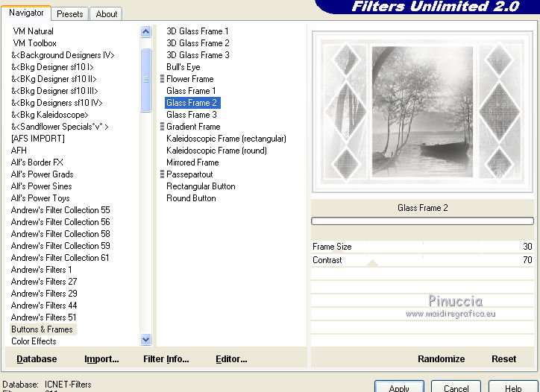Click the category list scroll down arrow
The height and width of the screenshot is (392, 540).
tap(146, 340)
